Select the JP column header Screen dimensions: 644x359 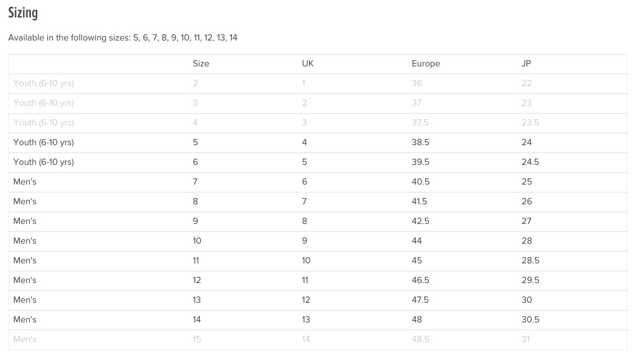[526, 64]
